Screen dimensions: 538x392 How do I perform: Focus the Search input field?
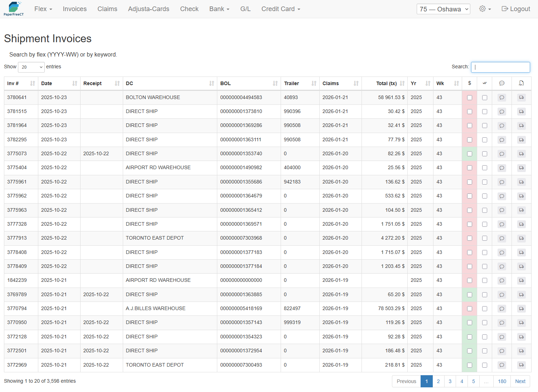tap(500, 67)
